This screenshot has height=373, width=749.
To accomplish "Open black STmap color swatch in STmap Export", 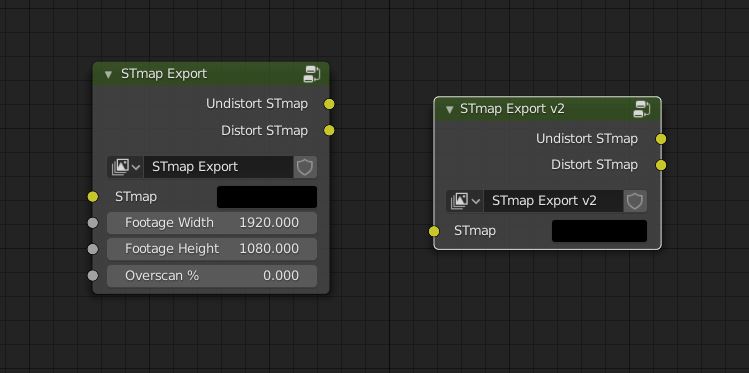I will point(267,197).
